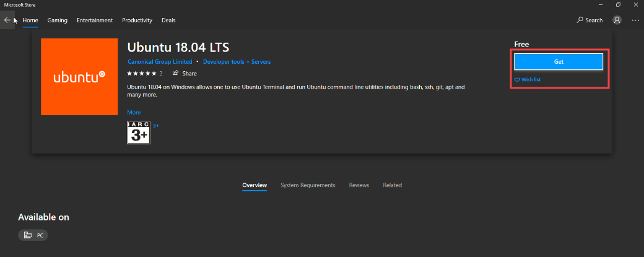This screenshot has height=257, width=644.
Task: Open the Deals tab
Action: point(168,20)
